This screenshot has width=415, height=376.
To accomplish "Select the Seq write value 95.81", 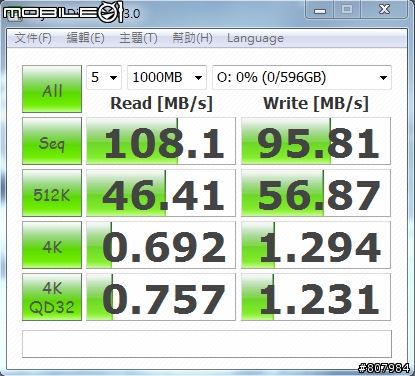I will click(x=316, y=141).
